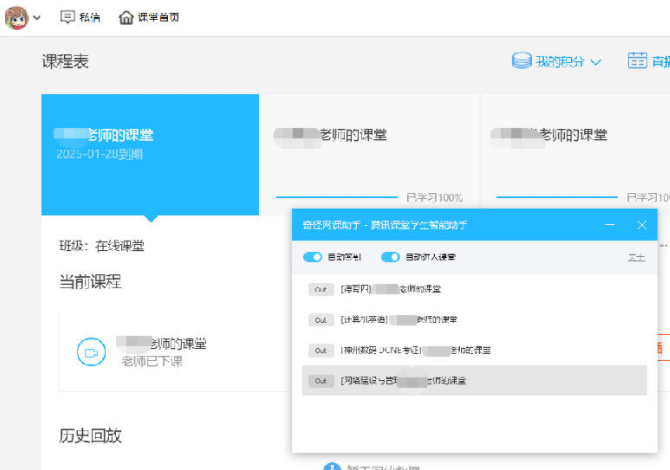Click the third card's learning progress bar
670x470 pixels.
557,197
